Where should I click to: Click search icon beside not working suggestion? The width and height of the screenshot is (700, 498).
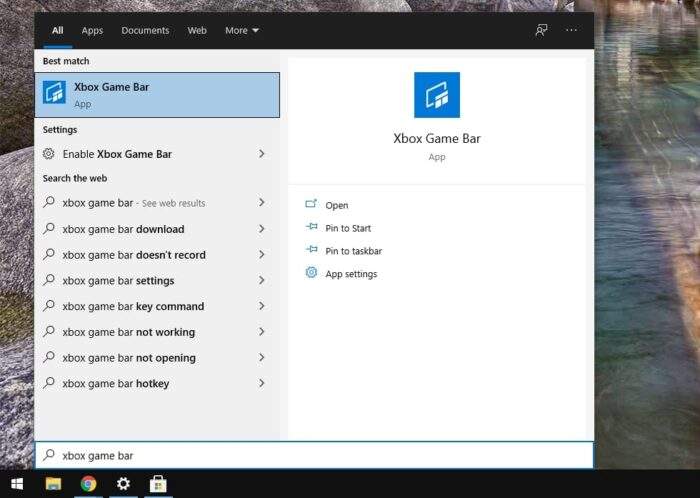point(49,331)
